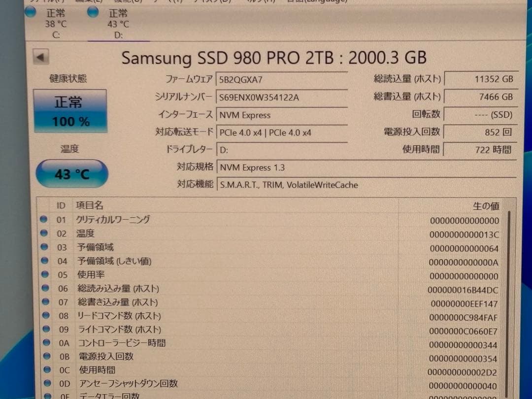Select the コントローラービジー時間 row name
The height and width of the screenshot is (399, 532).
[x=122, y=343]
